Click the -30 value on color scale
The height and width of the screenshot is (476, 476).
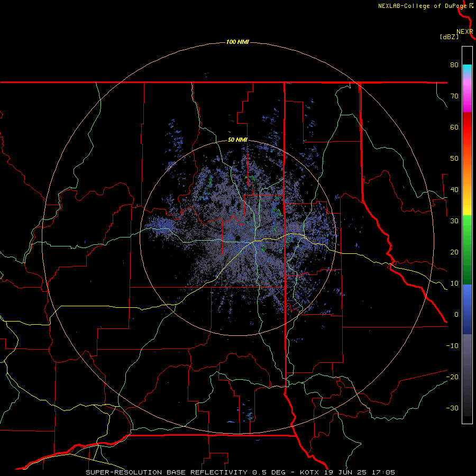pyautogui.click(x=452, y=408)
